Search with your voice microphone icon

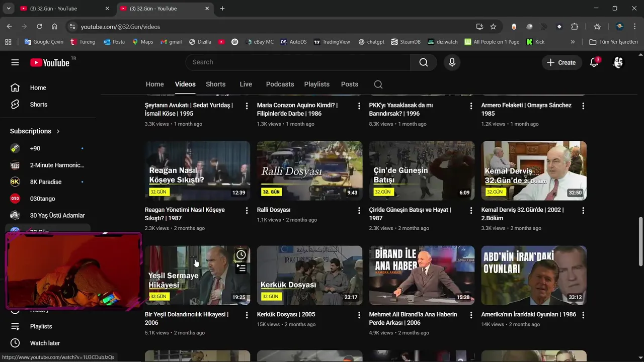pyautogui.click(x=452, y=62)
